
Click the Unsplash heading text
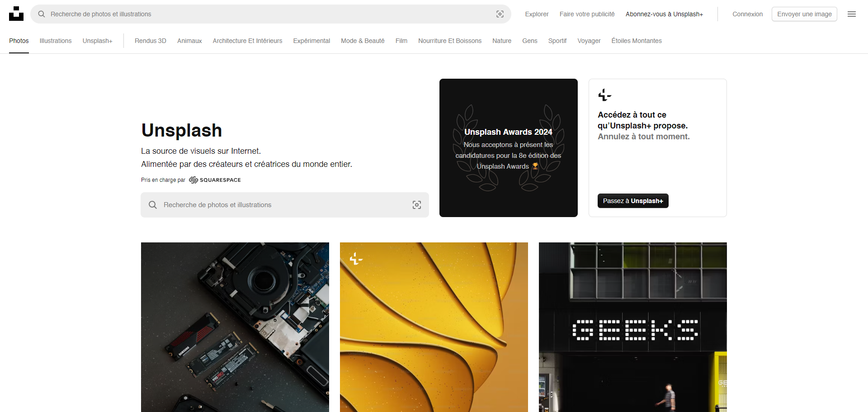pos(182,130)
